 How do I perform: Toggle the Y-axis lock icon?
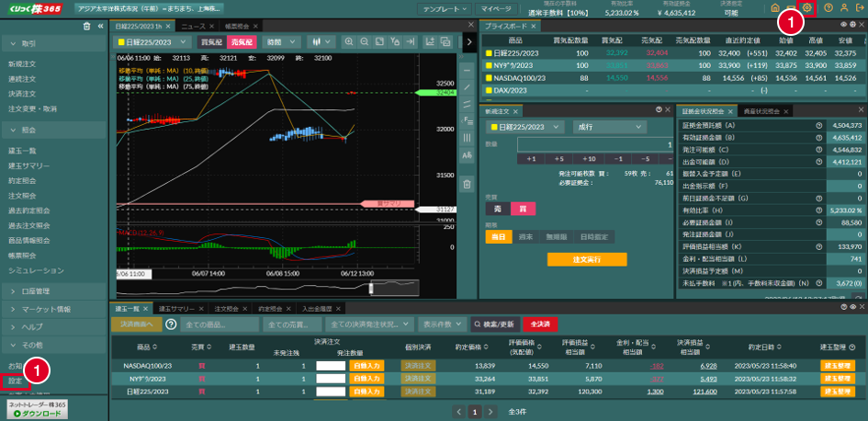(x=394, y=41)
